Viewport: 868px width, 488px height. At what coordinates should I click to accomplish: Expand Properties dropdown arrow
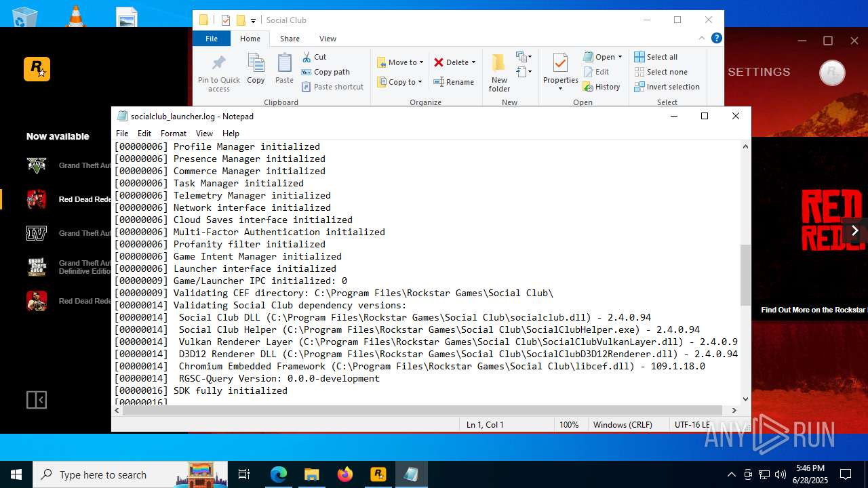click(560, 89)
